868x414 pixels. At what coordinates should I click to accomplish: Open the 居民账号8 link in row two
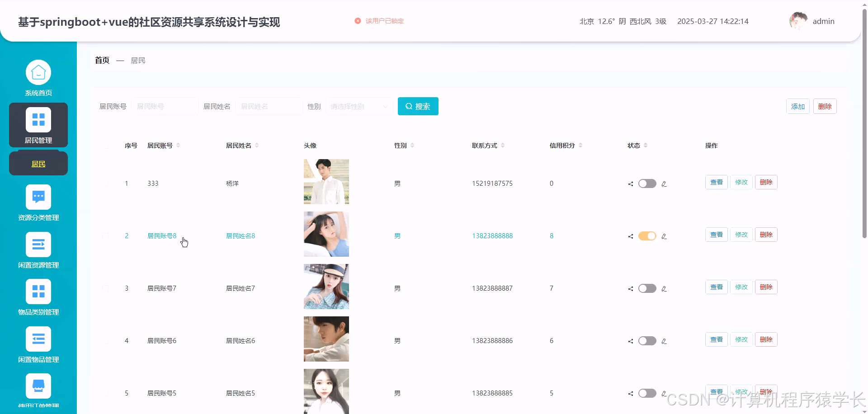click(x=161, y=235)
